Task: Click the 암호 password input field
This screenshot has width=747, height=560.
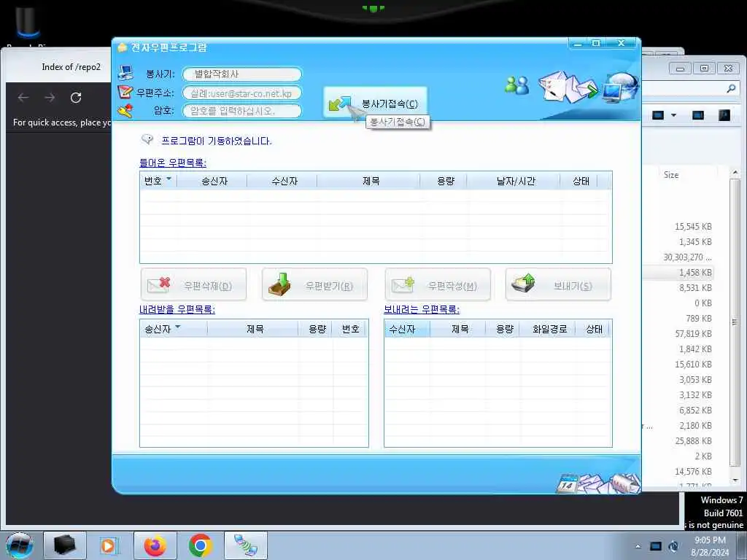Action: 242,111
